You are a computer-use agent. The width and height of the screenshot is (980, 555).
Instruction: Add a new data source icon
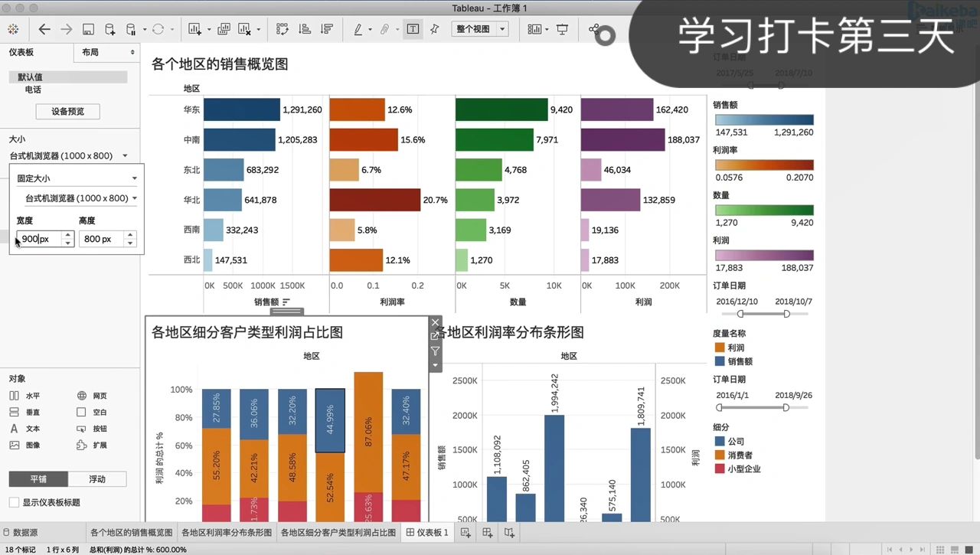[109, 29]
